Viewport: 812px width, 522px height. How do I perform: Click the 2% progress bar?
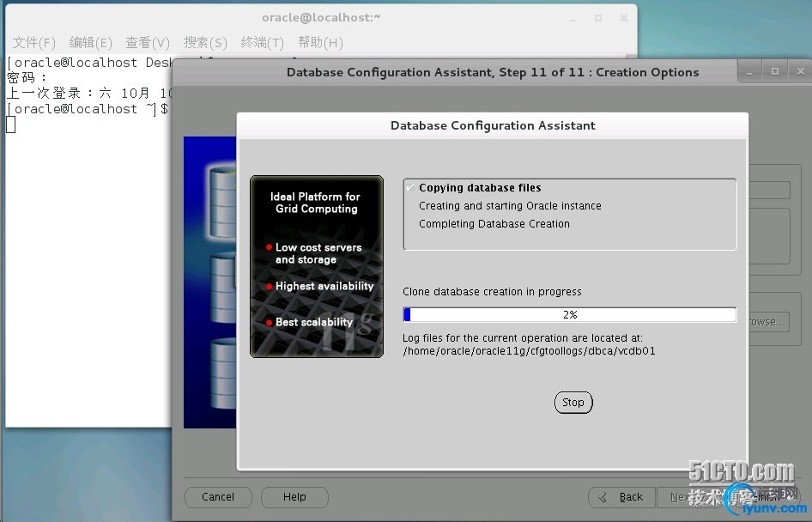570,314
